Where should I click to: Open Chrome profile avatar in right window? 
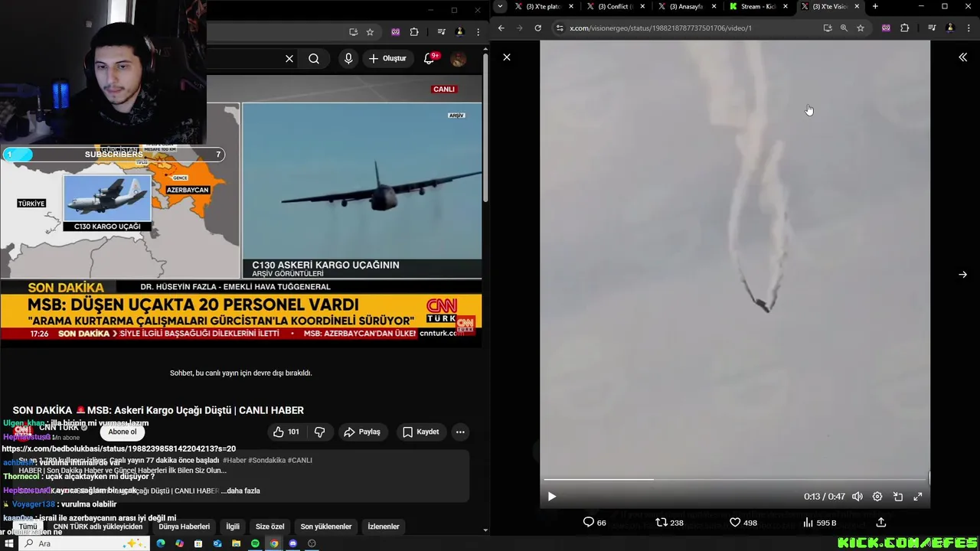(x=950, y=28)
